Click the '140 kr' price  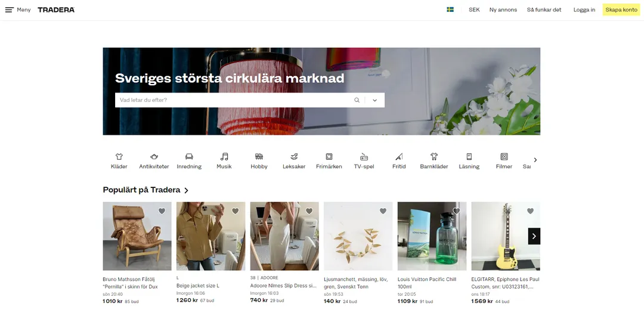[332, 301]
